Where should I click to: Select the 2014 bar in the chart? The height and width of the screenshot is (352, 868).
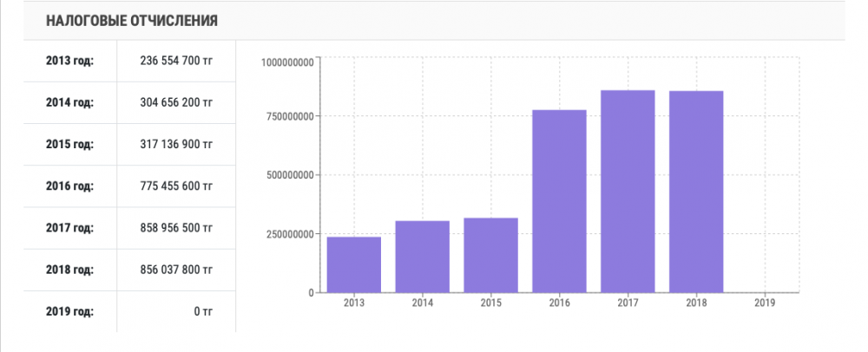coord(423,257)
